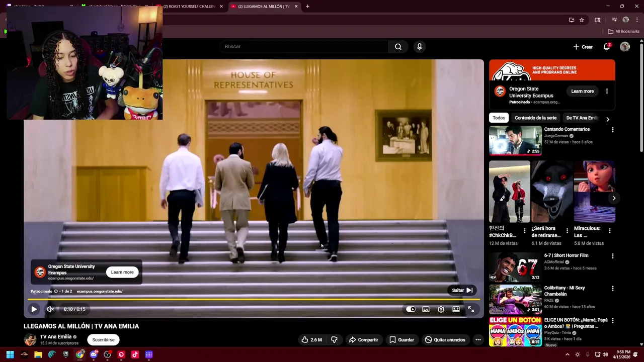Viewport: 644px width, 362px height.
Task: Enter fullscreen video mode
Action: [471, 309]
